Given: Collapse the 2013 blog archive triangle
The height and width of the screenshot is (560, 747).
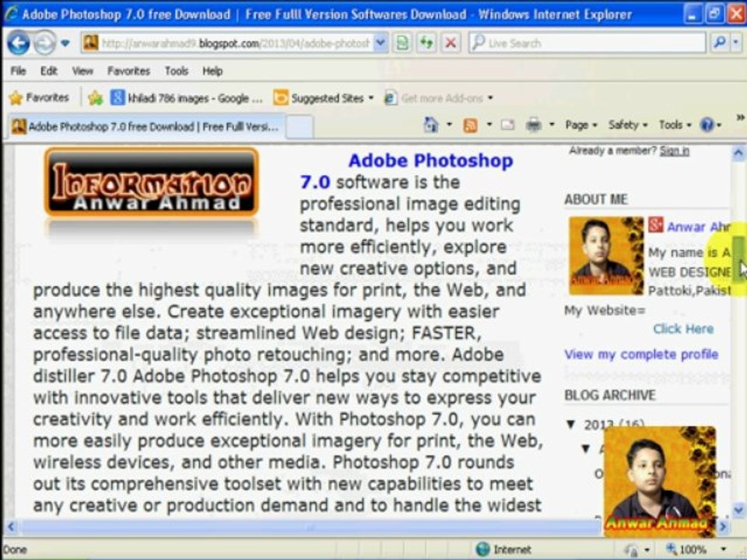Looking at the screenshot, I should (x=570, y=424).
